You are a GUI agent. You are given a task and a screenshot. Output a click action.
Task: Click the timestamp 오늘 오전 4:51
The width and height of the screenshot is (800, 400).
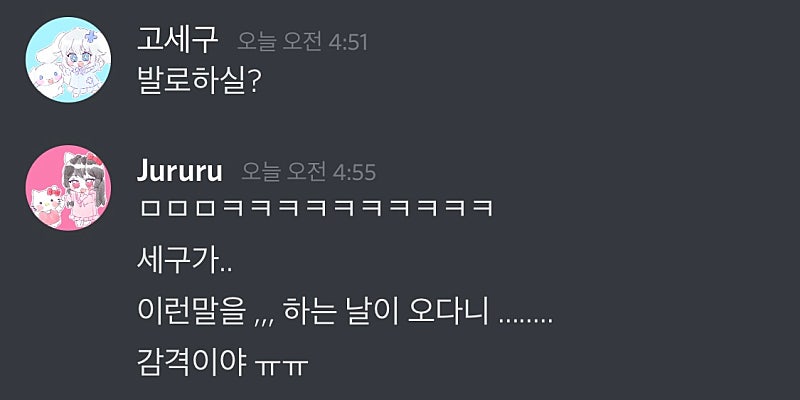[302, 42]
